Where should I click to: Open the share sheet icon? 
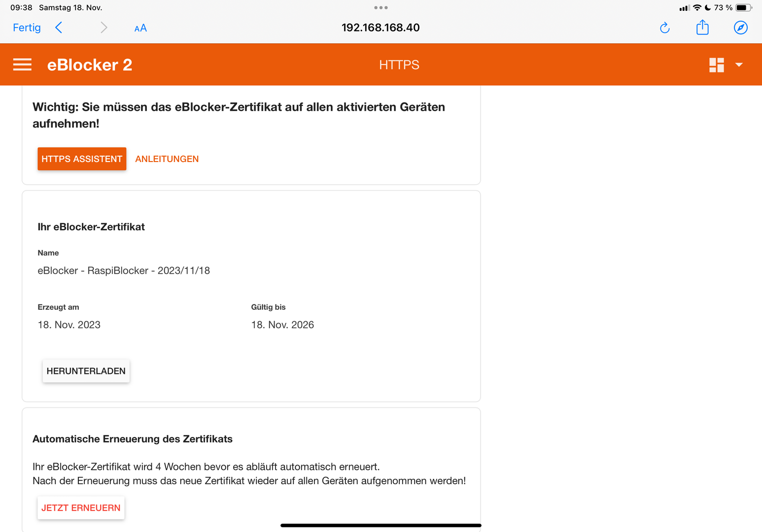click(x=702, y=27)
